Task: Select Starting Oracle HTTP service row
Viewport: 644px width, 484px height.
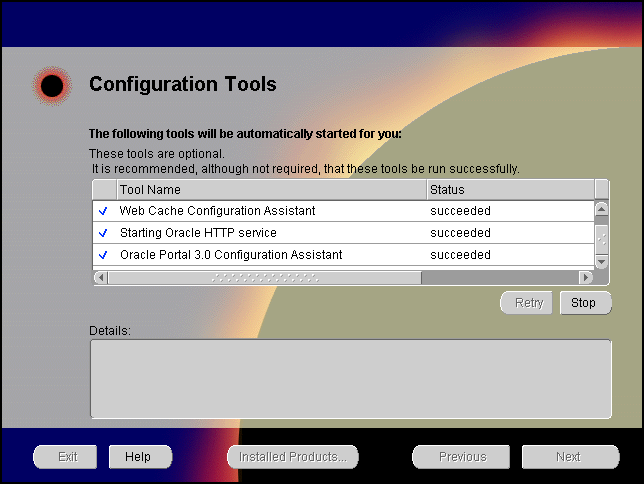Action: 343,233
